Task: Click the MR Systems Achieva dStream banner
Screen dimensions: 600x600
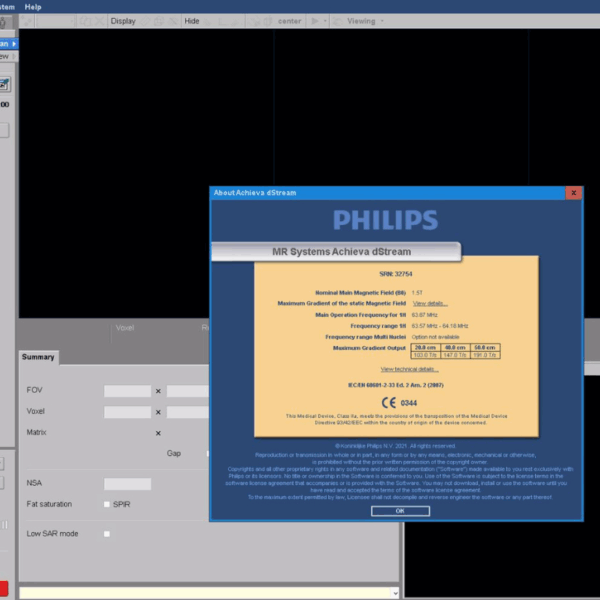Action: (x=336, y=252)
